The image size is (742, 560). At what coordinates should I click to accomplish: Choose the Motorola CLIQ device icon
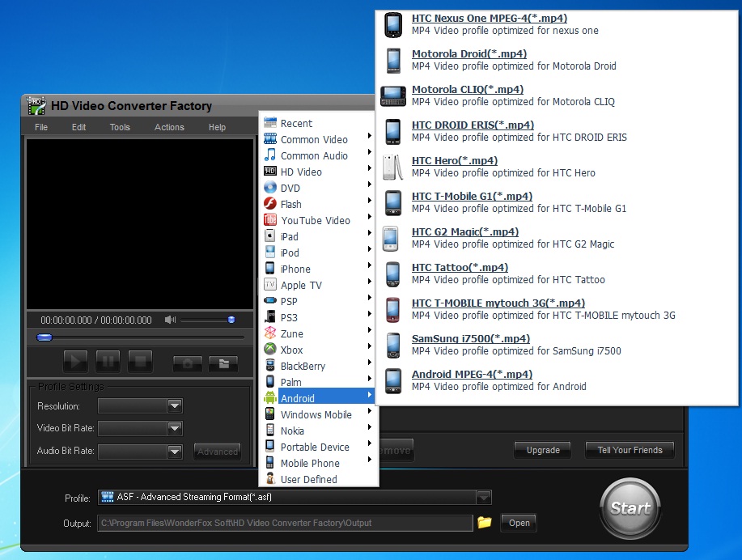pos(392,95)
